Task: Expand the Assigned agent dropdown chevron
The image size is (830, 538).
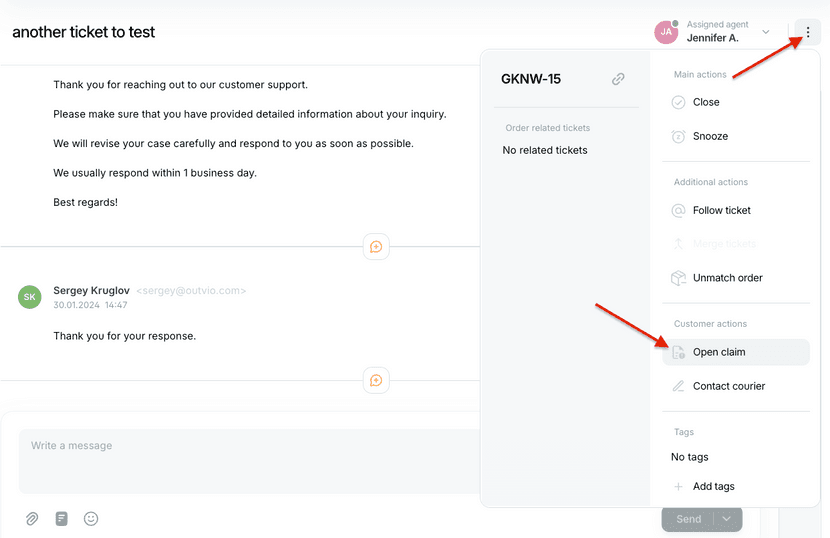Action: point(765,32)
